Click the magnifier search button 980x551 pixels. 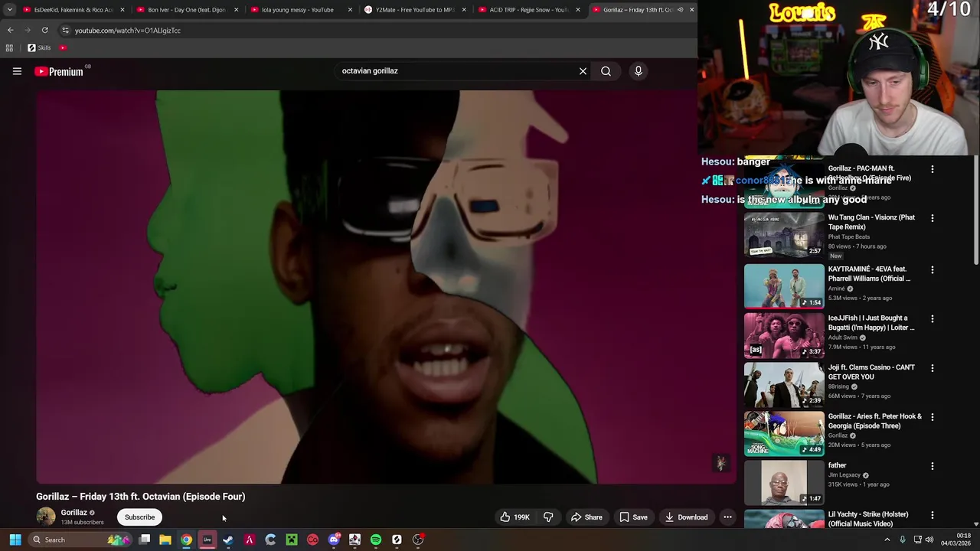(606, 71)
